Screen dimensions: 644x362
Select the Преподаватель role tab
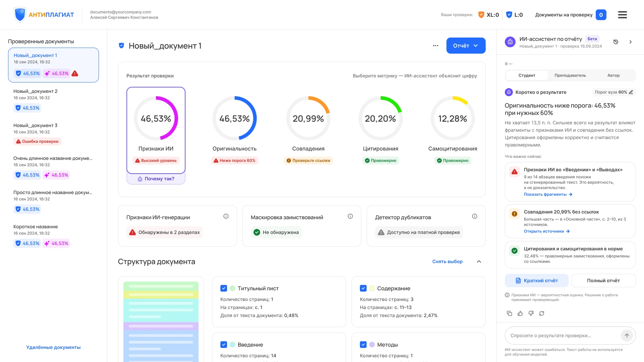(x=570, y=75)
